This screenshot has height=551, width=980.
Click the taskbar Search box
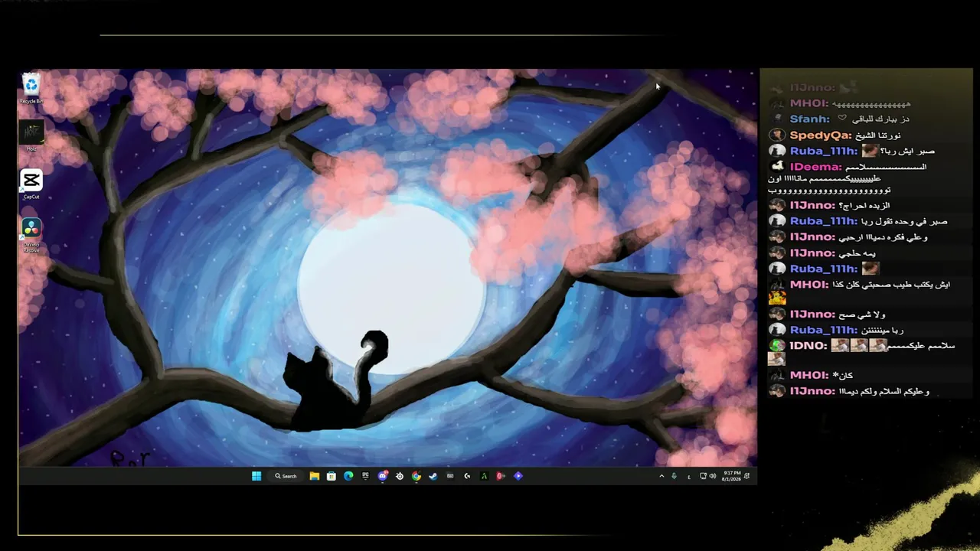(x=286, y=476)
